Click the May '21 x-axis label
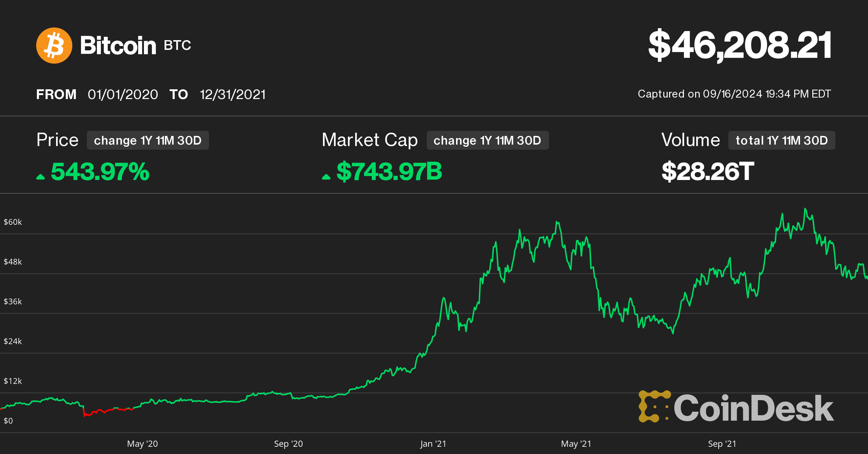Image resolution: width=868 pixels, height=454 pixels. [x=576, y=444]
